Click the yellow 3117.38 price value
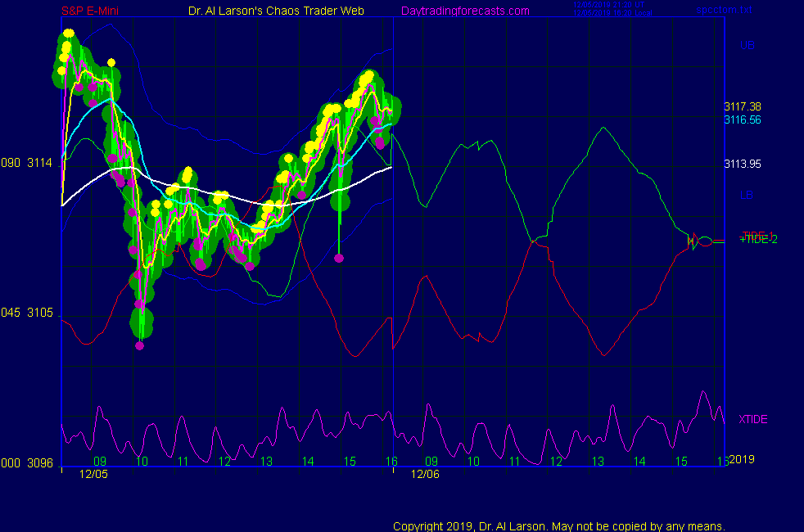804x532 pixels. pyautogui.click(x=743, y=106)
